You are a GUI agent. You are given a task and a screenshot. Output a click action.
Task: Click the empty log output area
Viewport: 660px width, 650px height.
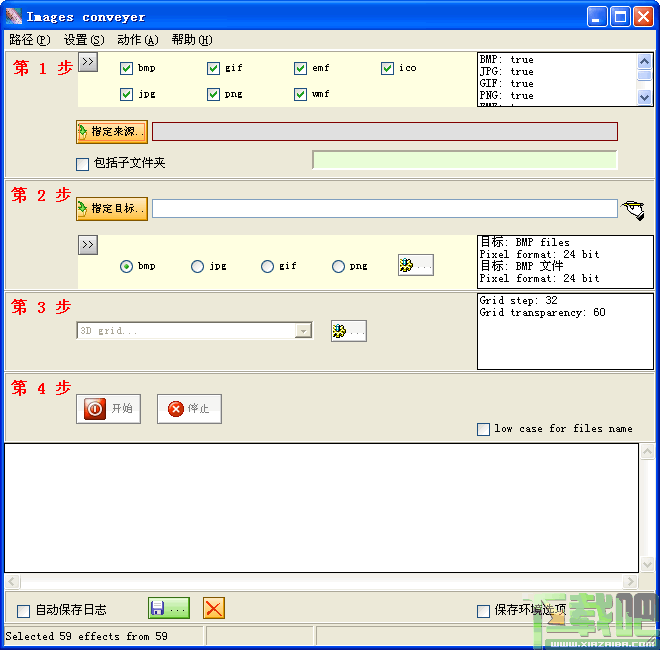[322, 508]
